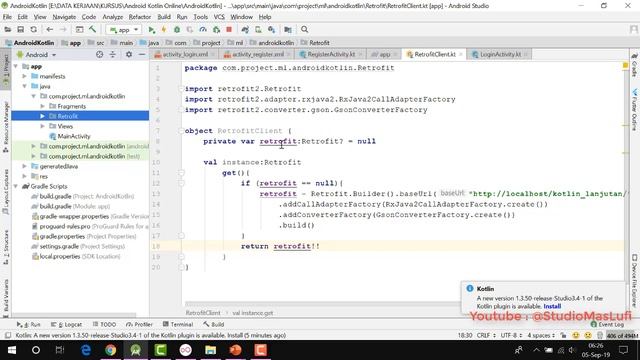The width and height of the screenshot is (640, 360).
Task: Navigate forward with the right arrow icon
Action: [x=63, y=29]
